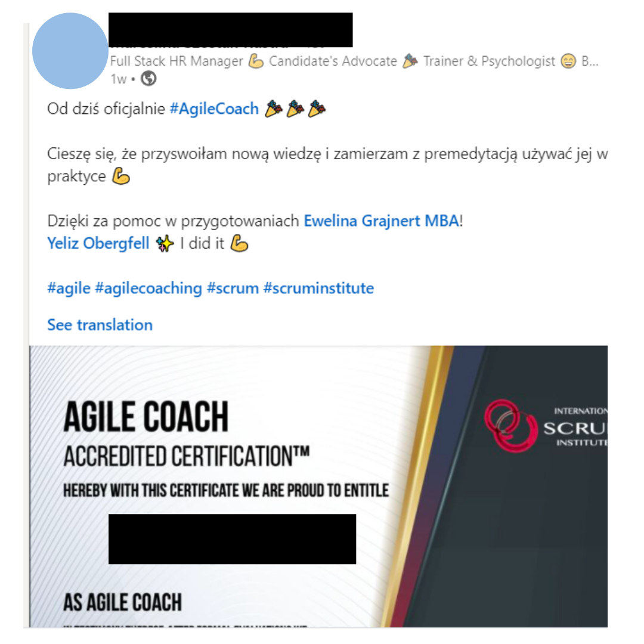
Task: Click the flexed biceps emoji after 'praktyce'
Action: tap(121, 177)
